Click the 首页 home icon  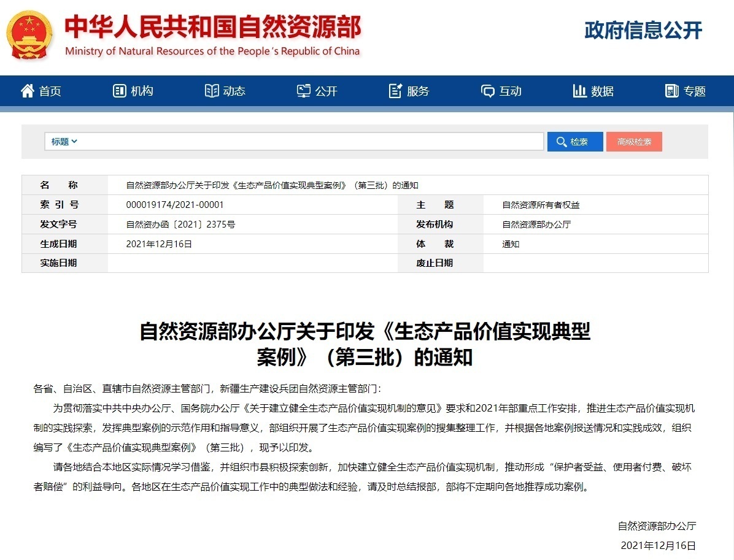point(26,91)
